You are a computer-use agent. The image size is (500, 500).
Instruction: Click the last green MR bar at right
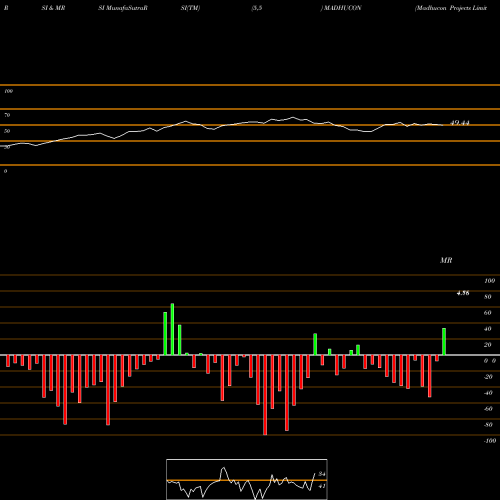coord(444,342)
